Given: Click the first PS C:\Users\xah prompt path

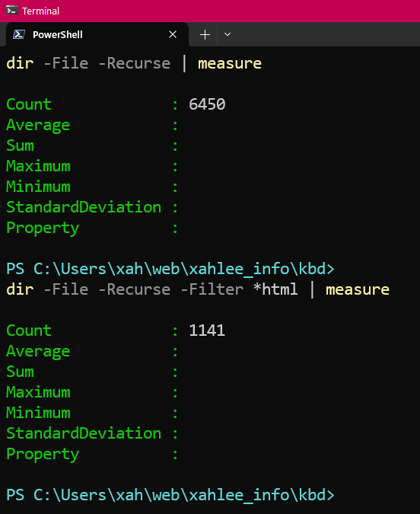Looking at the screenshot, I should coord(170,269).
